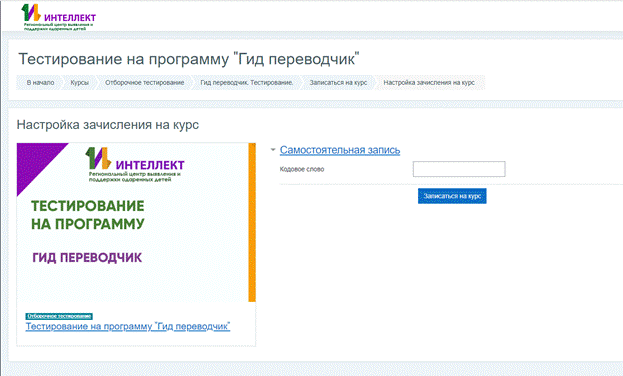Open the 'Настройка зачисления на курс' breadcrumb
The image size is (623, 376).
pos(429,83)
